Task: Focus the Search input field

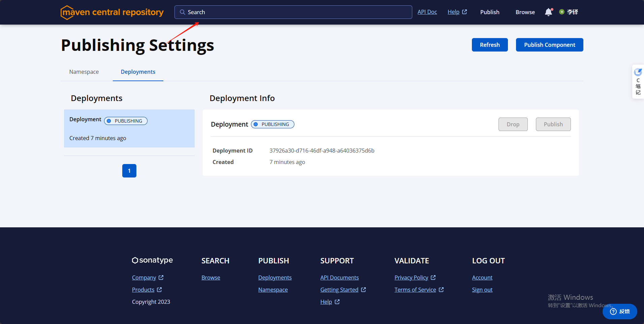Action: coord(293,12)
